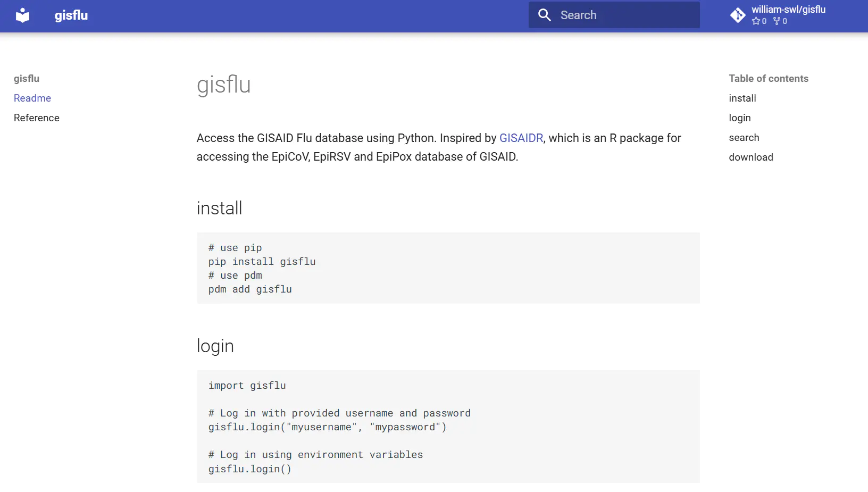868x492 pixels.
Task: Click the fork count icon
Action: tap(777, 21)
